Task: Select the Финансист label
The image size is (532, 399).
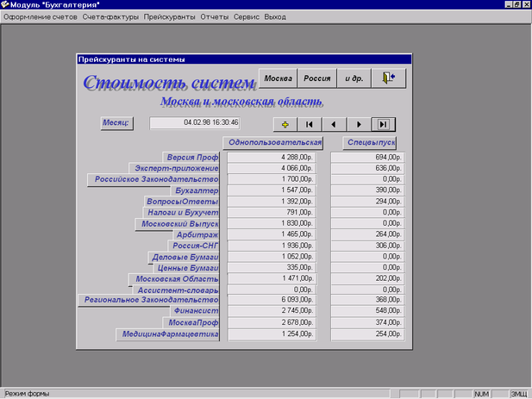Action: coord(194,311)
